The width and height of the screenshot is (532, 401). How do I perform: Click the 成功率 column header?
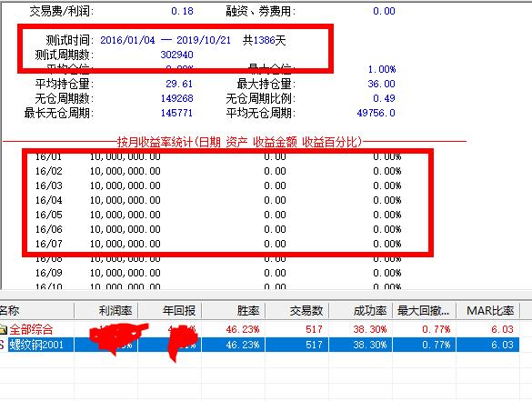tap(361, 310)
